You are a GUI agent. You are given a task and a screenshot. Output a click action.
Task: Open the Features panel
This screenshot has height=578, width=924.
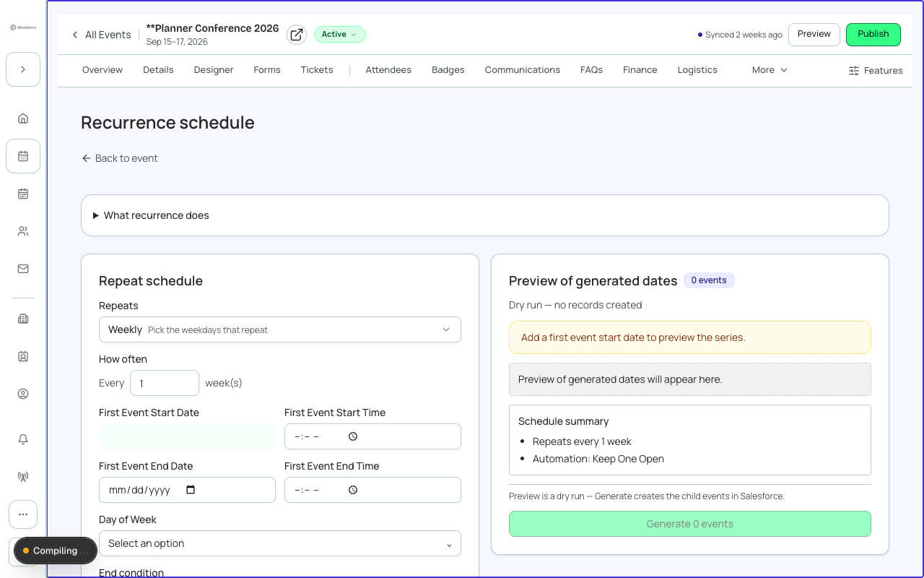876,71
